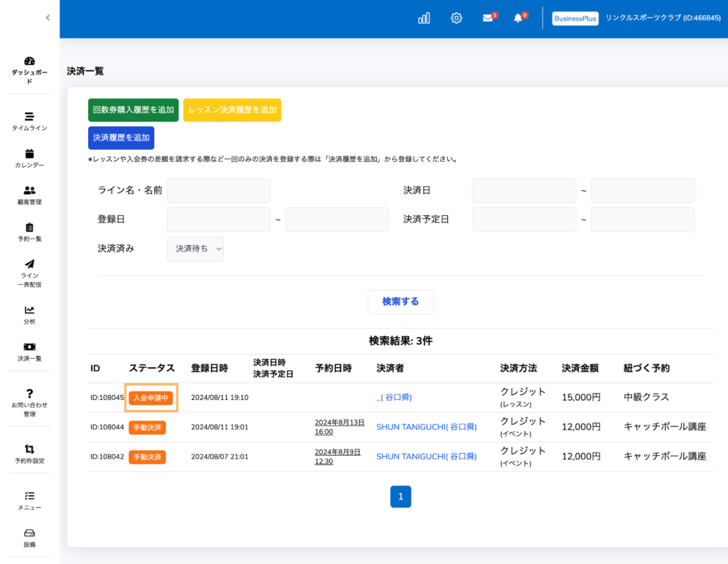Screen dimensions: 728x564
Task: Open settings gear icon in header
Action: (456, 18)
